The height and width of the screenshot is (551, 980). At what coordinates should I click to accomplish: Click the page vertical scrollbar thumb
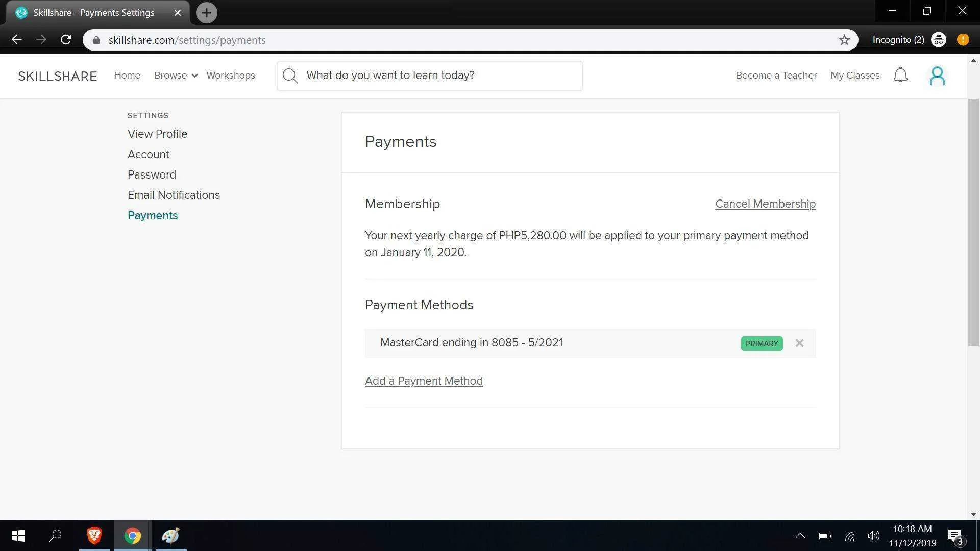click(973, 222)
